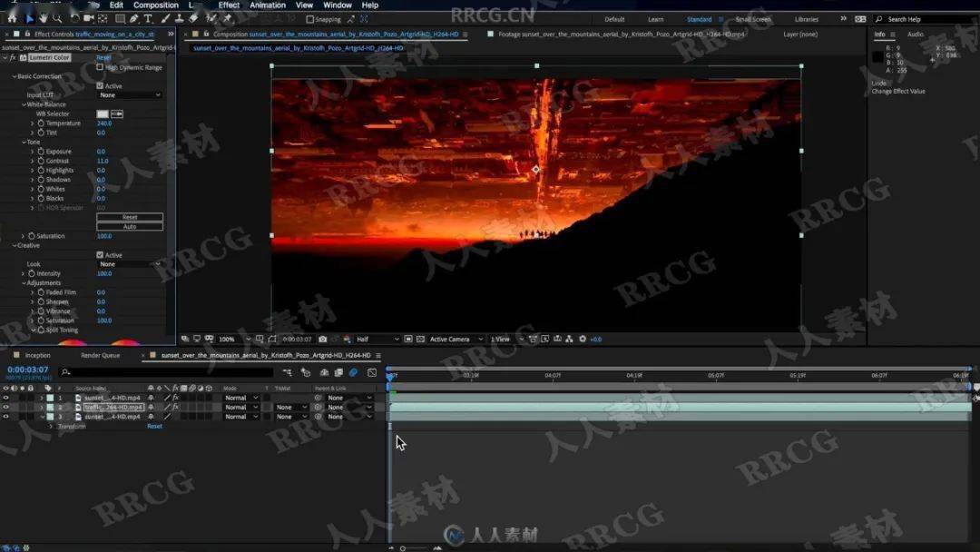This screenshot has width=980, height=552.
Task: Select the Eraser tool
Action: tap(193, 19)
